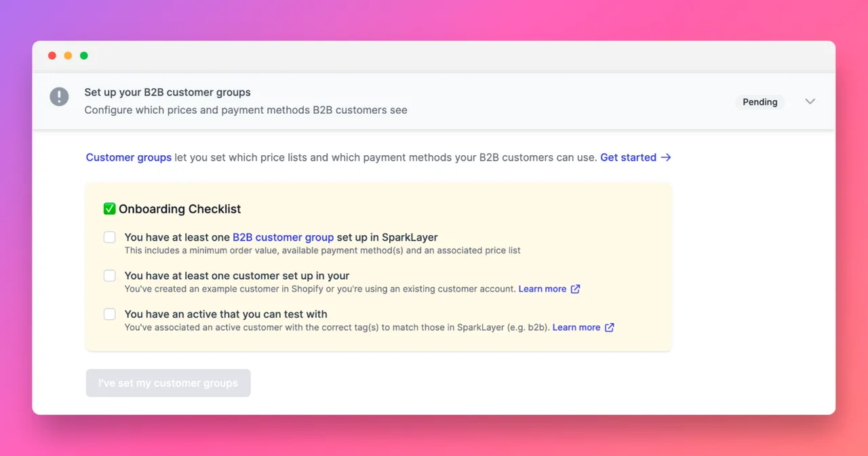The image size is (868, 456).
Task: Click the green maximize window button
Action: [84, 56]
